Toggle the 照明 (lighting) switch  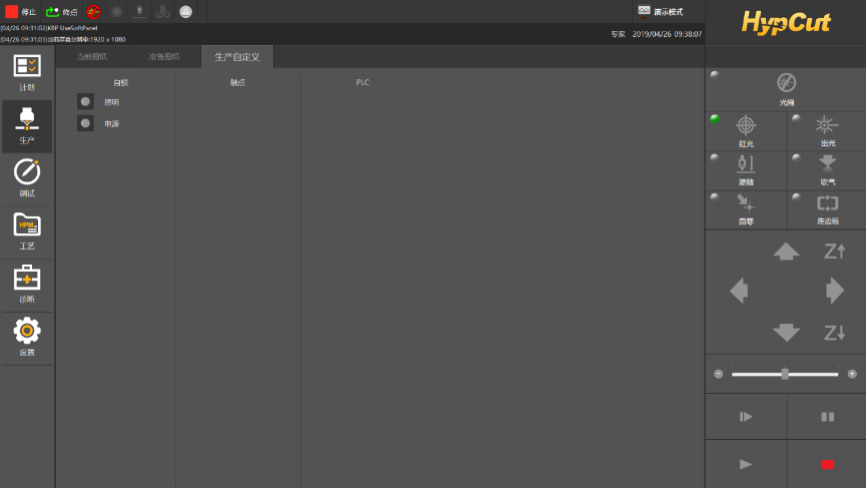tap(86, 101)
